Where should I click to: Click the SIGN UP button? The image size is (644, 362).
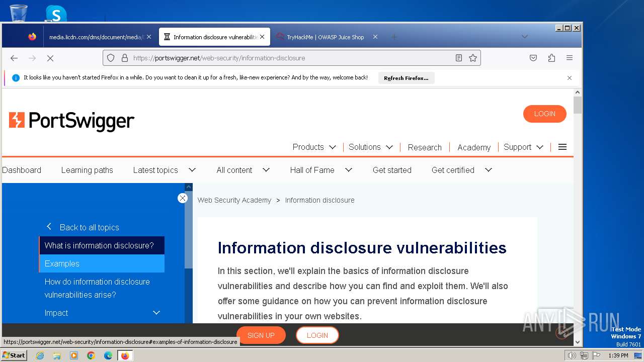coord(261,335)
